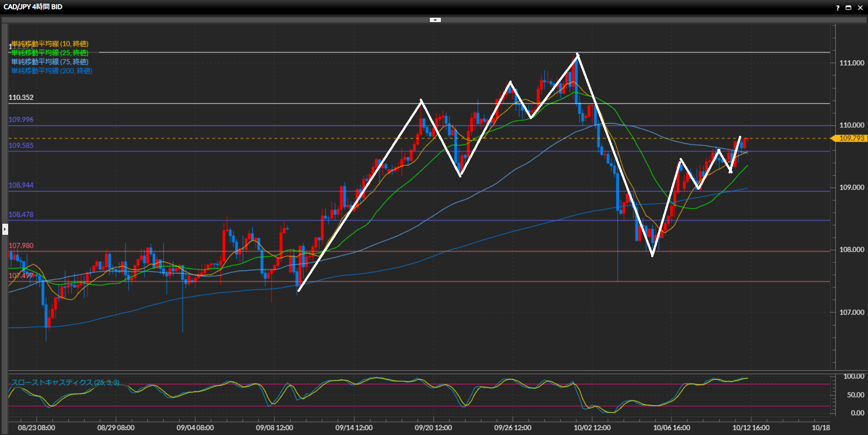
Task: Select the スローストキャスティクス (25,3,3) indicator label
Action: [x=65, y=382]
